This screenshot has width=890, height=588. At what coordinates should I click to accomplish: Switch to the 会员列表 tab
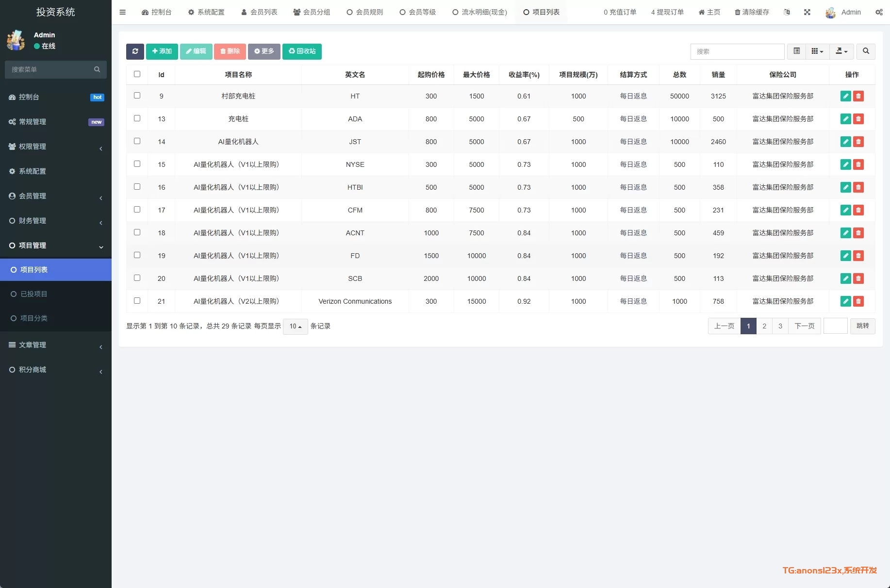259,12
